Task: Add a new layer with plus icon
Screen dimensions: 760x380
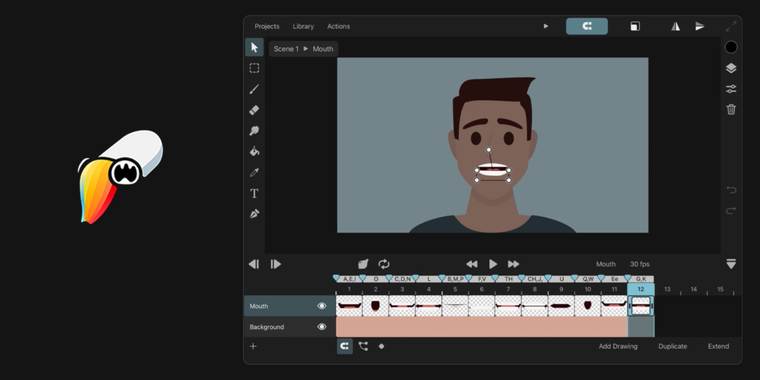Action: (253, 346)
